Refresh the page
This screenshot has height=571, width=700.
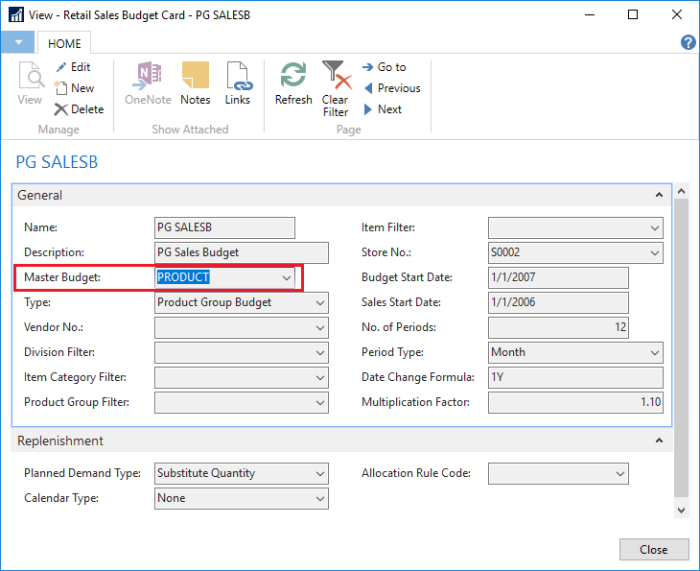(293, 83)
